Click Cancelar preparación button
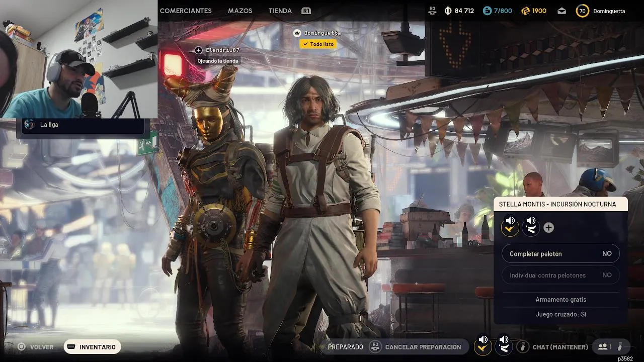Image resolution: width=644 pixels, height=362 pixels. point(423,347)
